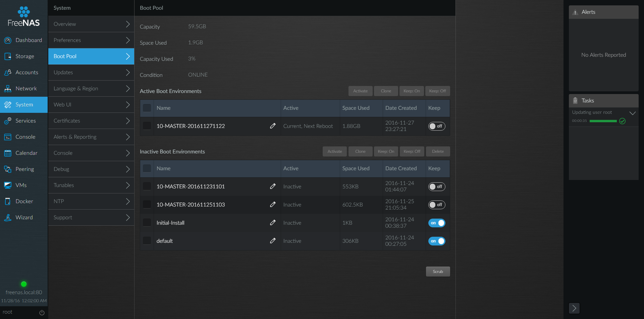Click the Scrub button
This screenshot has width=644, height=319.
[438, 271]
